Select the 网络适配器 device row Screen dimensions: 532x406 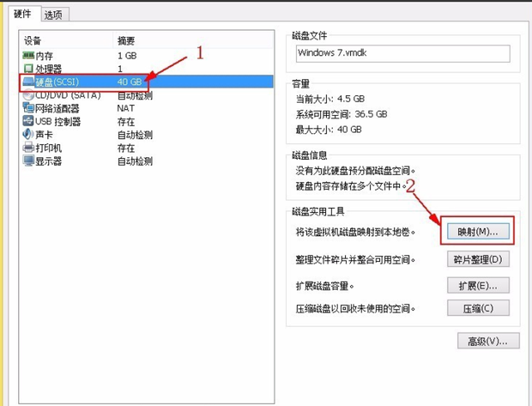147,108
